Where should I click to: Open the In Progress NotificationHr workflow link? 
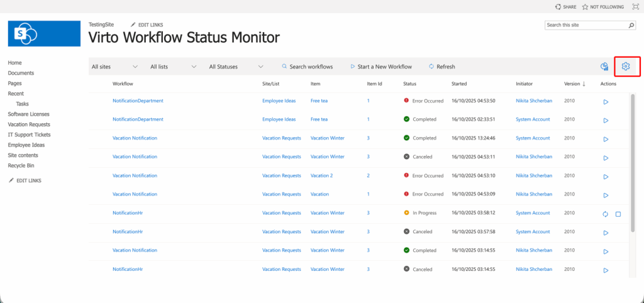click(x=128, y=212)
